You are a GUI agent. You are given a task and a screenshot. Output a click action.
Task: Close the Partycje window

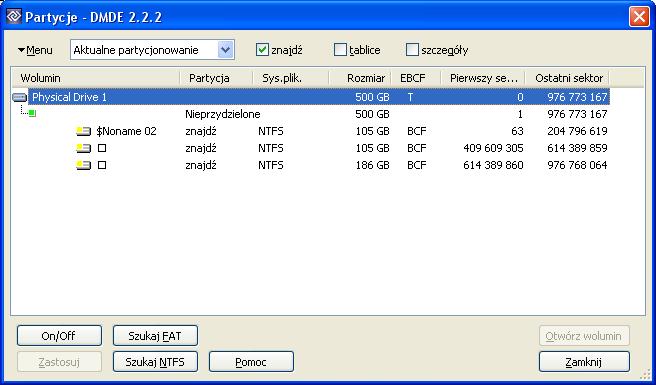639,17
